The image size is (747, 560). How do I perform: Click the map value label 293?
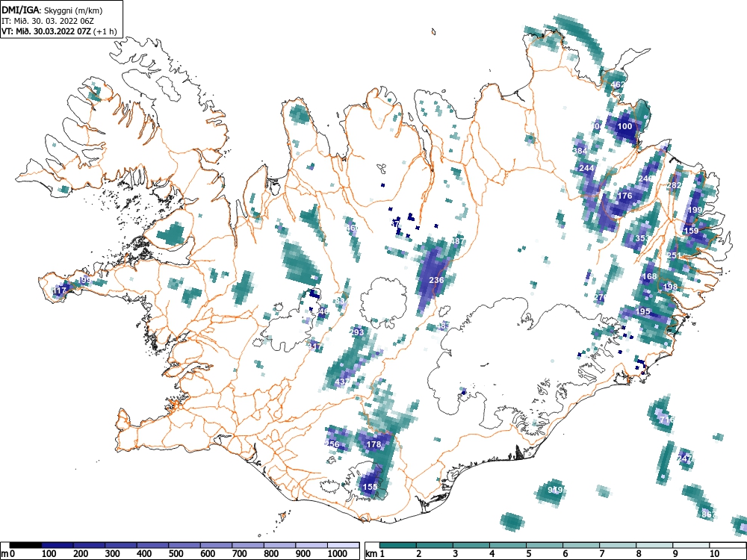(x=357, y=332)
